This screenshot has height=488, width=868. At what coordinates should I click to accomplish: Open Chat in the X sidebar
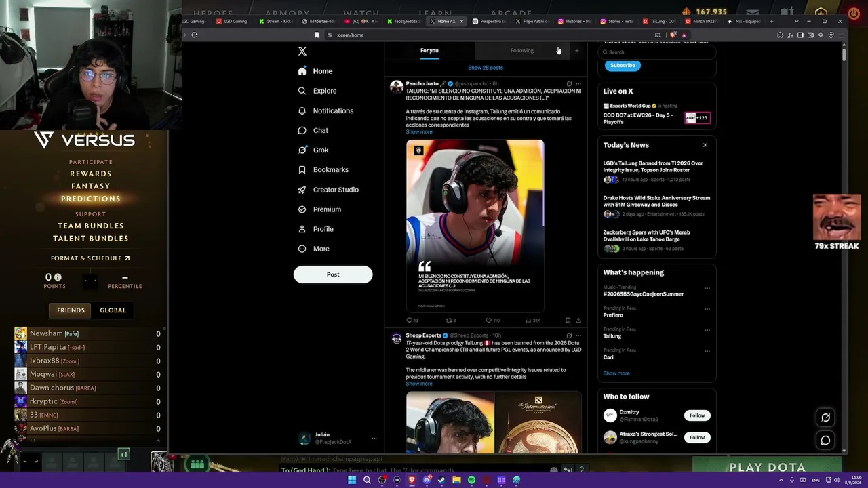[313, 130]
